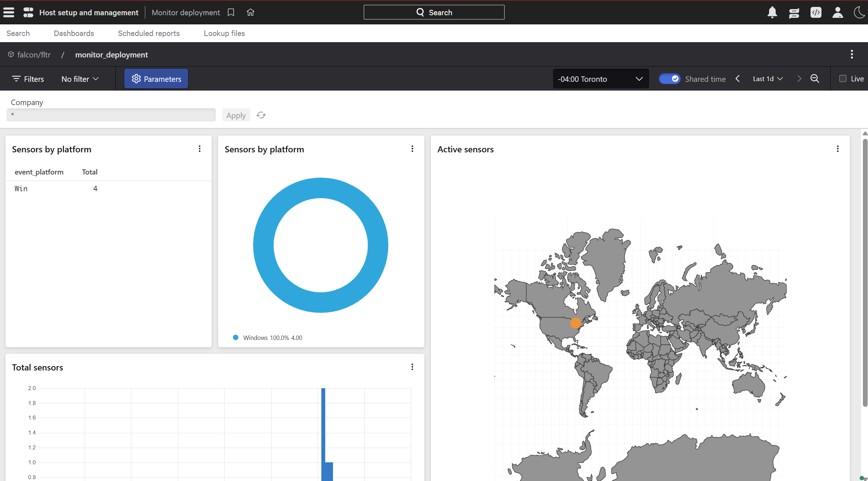868x481 pixels.
Task: Enable the Live checkbox
Action: [x=843, y=79]
